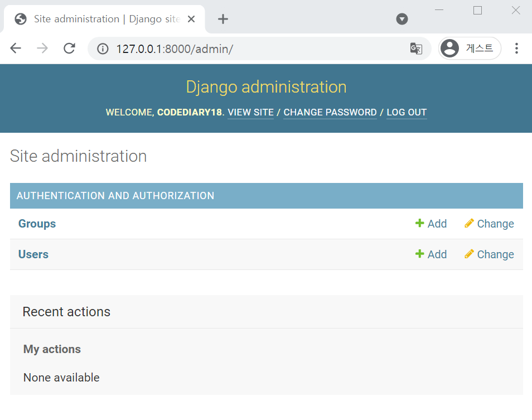
Task: Click the pencil icon in Groups row
Action: click(x=469, y=223)
